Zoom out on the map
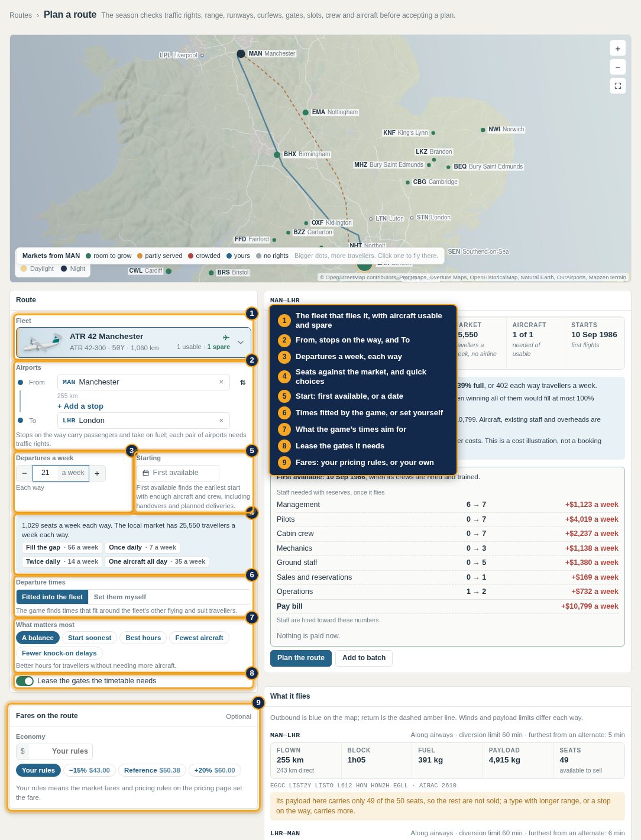Image resolution: width=641 pixels, height=840 pixels. coord(617,67)
